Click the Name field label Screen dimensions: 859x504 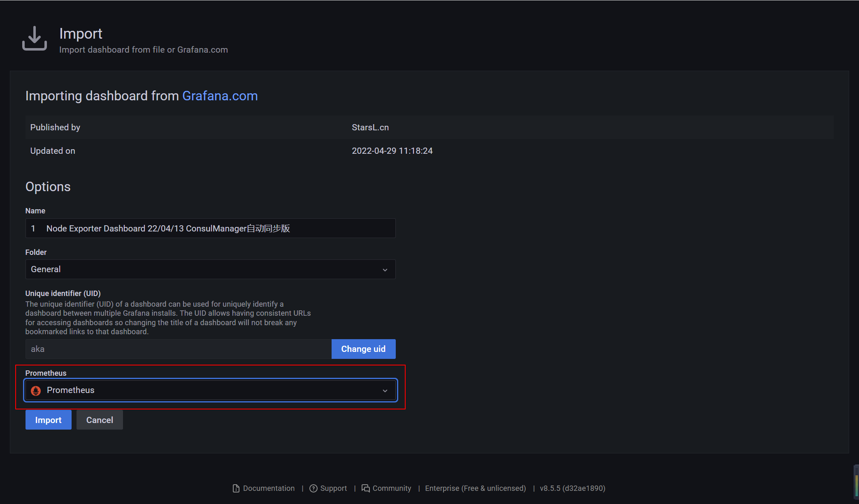point(35,210)
